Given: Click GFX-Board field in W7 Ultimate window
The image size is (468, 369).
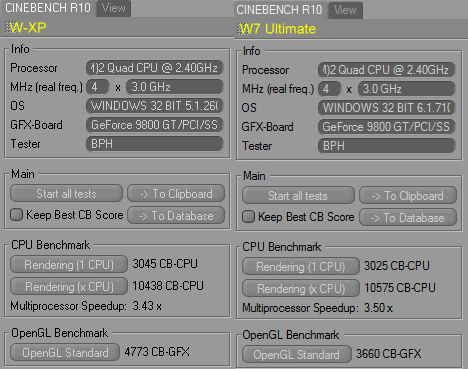Looking at the screenshot, I should [x=387, y=127].
